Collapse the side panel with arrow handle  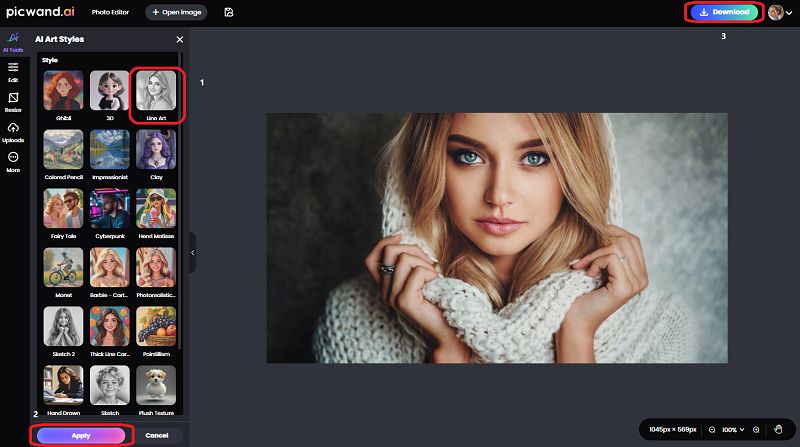click(x=192, y=253)
